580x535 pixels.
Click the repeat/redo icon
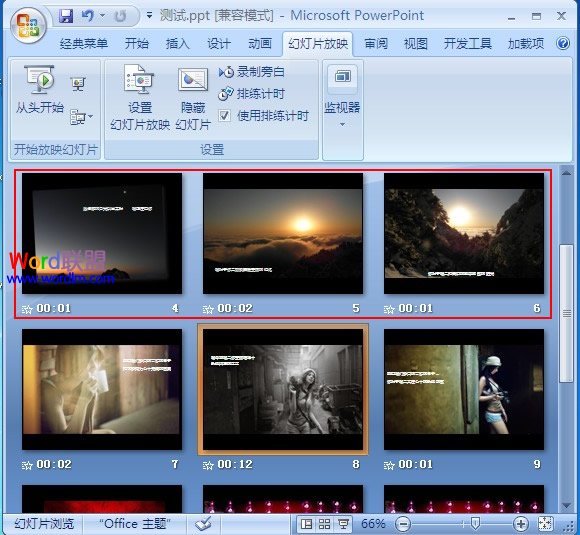coord(120,16)
